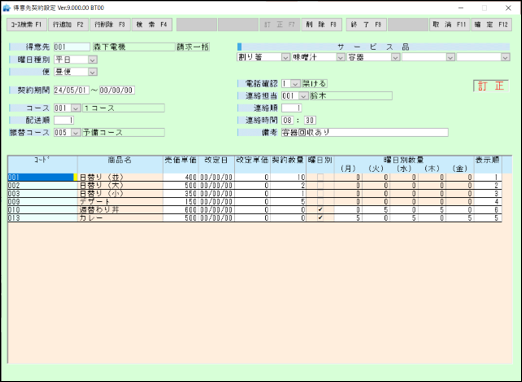
Task: Expand the 割り箸 service item dropdown
Action: [285, 57]
